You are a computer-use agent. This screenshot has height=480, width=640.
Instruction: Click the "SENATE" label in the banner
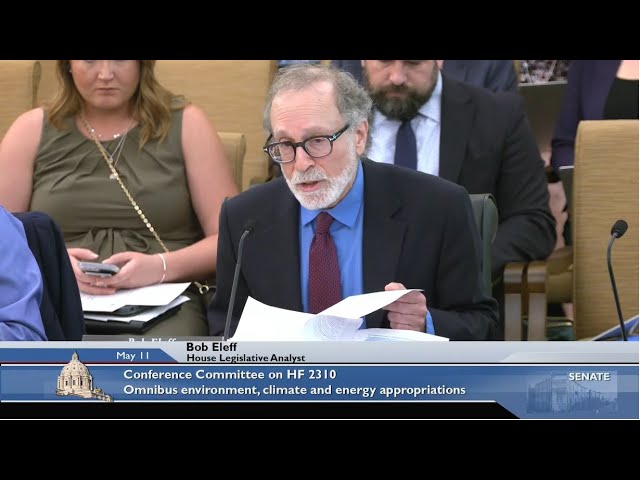[589, 376]
